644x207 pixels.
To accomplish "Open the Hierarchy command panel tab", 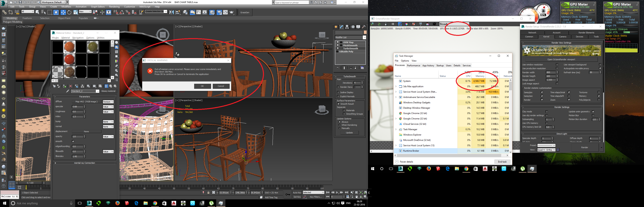I will coord(347,27).
